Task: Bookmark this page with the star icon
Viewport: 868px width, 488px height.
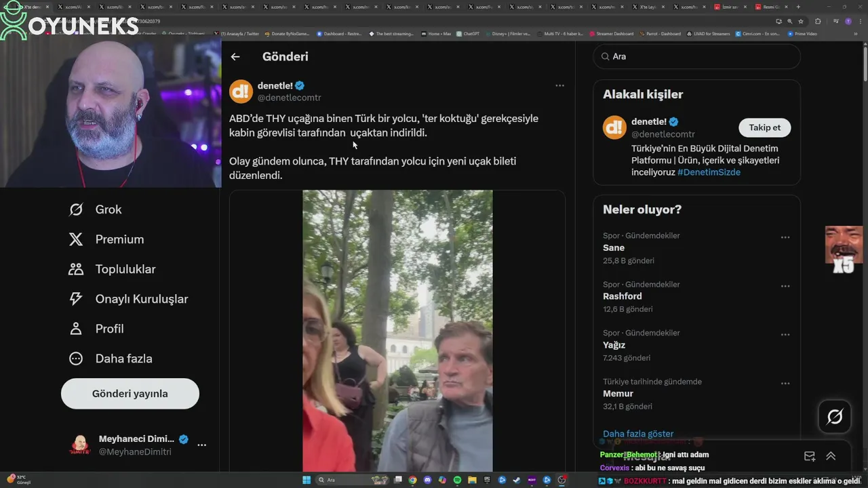Action: pos(800,21)
